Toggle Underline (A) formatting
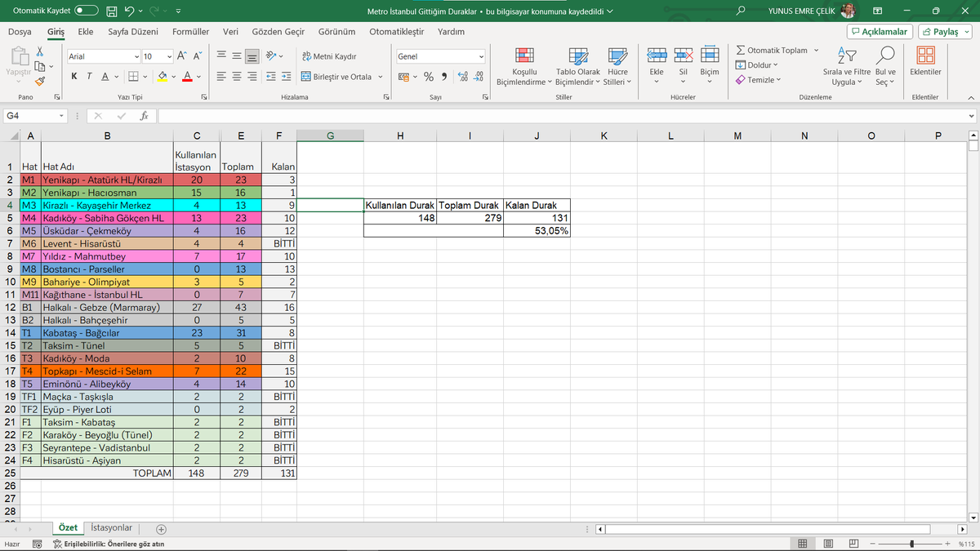Image resolution: width=980 pixels, height=551 pixels. pos(105,77)
